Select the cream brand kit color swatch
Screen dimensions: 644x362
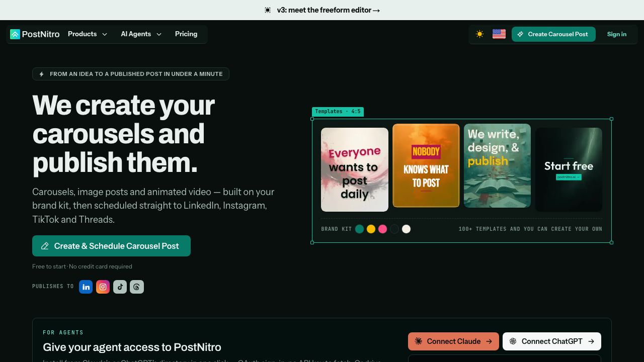pos(406,229)
